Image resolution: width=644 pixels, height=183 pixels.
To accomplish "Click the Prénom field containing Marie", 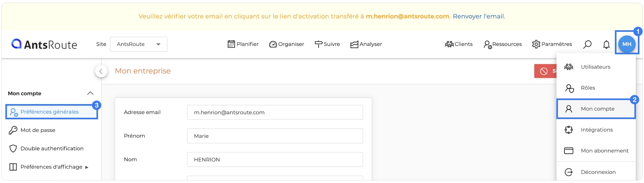I will click(x=275, y=136).
